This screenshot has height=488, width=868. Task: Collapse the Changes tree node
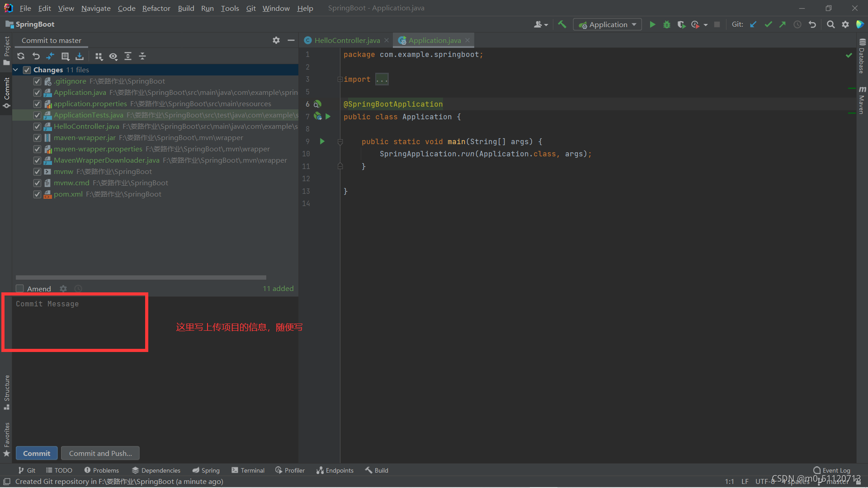15,70
